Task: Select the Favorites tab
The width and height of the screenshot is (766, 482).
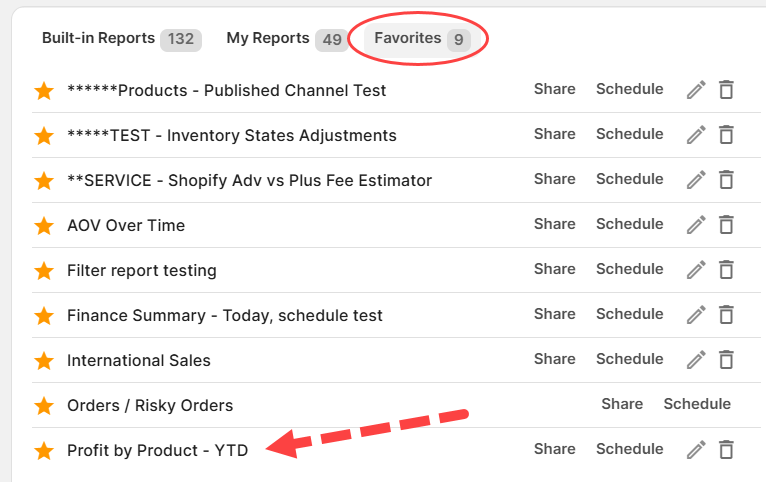Action: tap(407, 38)
